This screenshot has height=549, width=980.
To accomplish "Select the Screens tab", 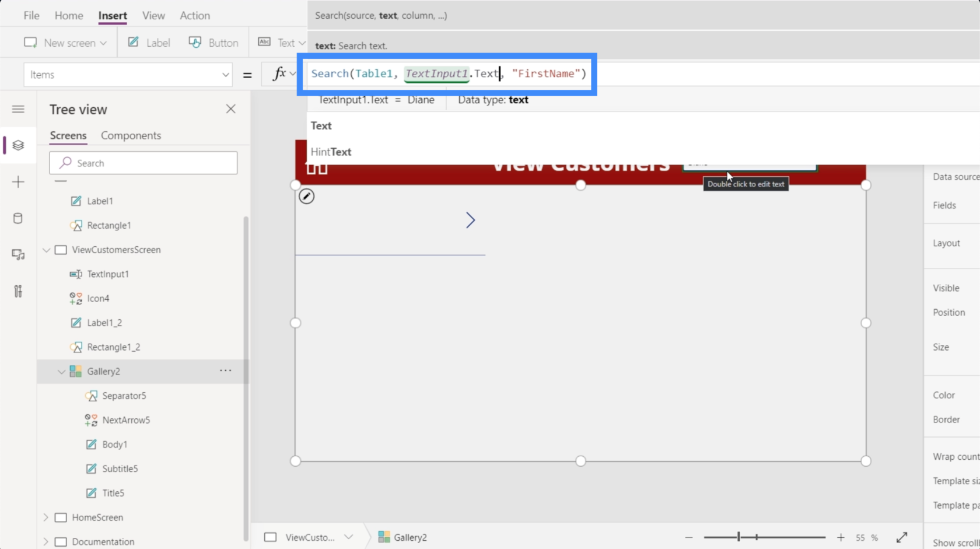I will (68, 135).
